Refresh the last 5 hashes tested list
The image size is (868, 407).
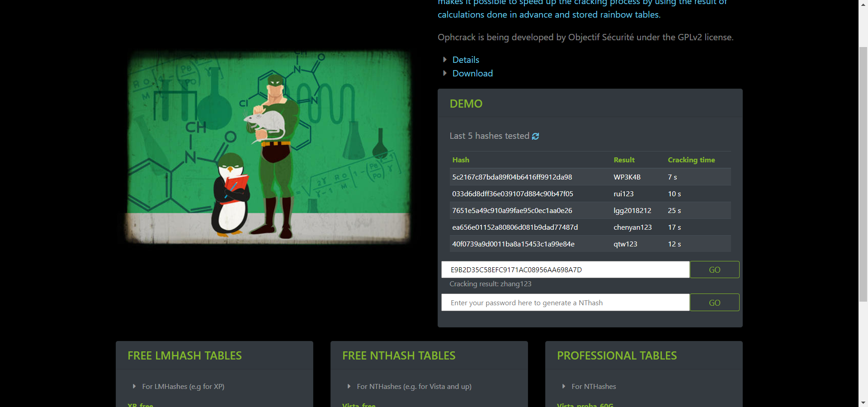(x=535, y=136)
